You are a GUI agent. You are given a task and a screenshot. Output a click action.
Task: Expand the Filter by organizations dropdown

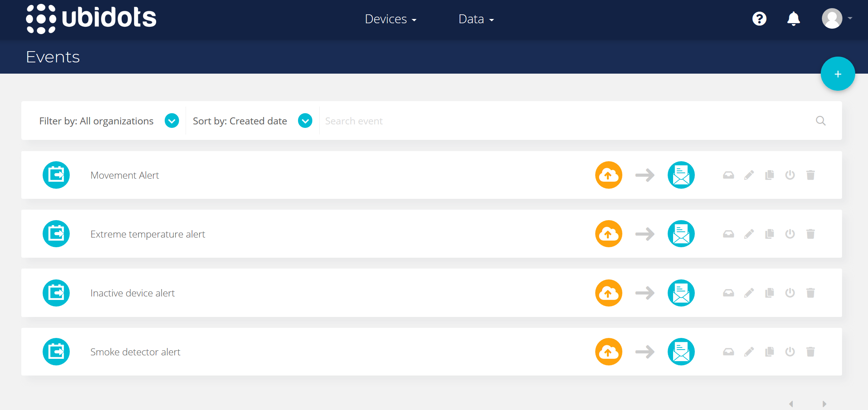172,121
